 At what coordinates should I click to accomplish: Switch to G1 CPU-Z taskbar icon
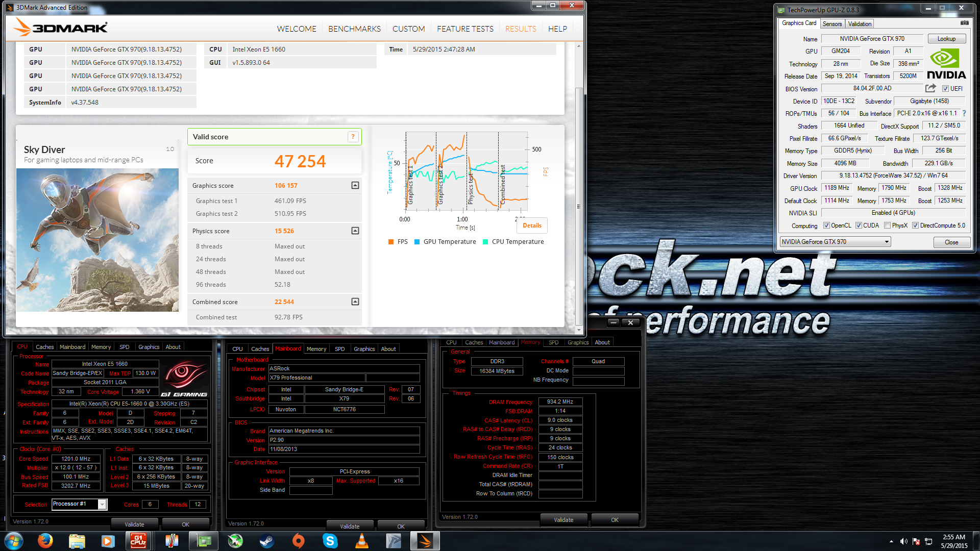pos(138,541)
